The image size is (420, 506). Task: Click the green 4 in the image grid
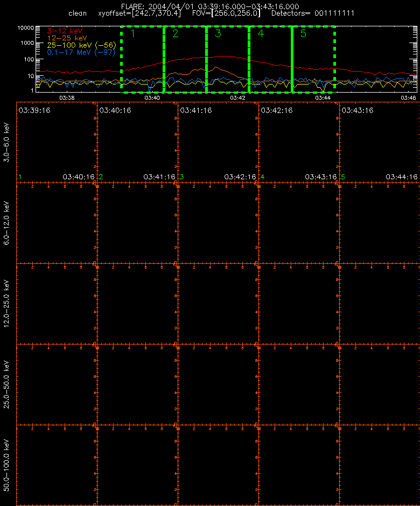point(262,177)
